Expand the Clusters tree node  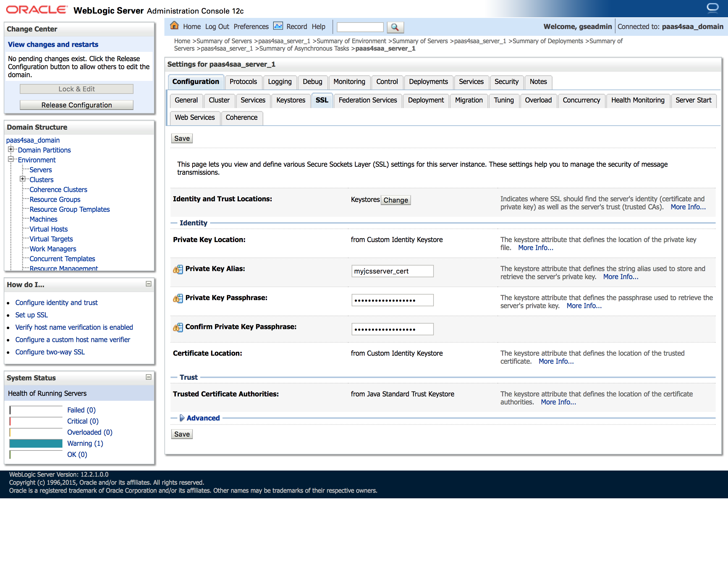22,179
